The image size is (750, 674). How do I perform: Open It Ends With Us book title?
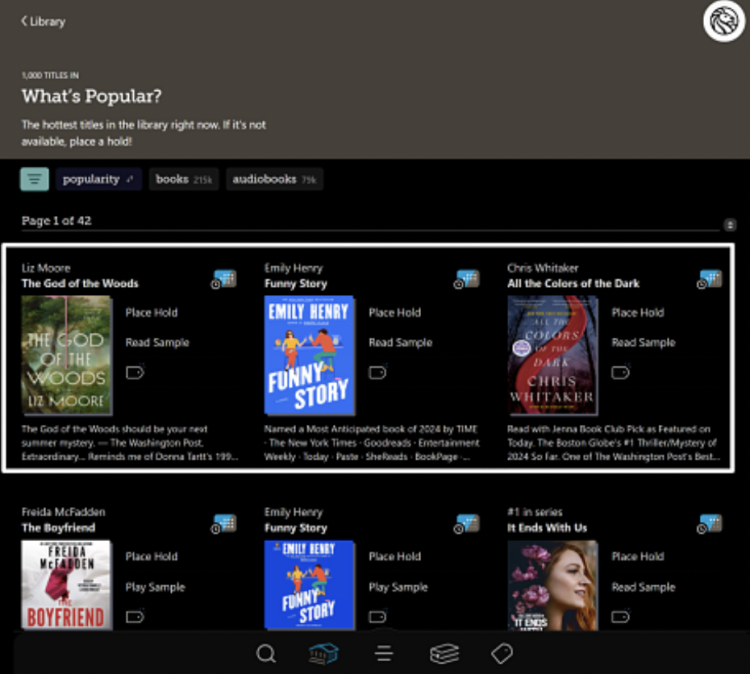pos(547,527)
